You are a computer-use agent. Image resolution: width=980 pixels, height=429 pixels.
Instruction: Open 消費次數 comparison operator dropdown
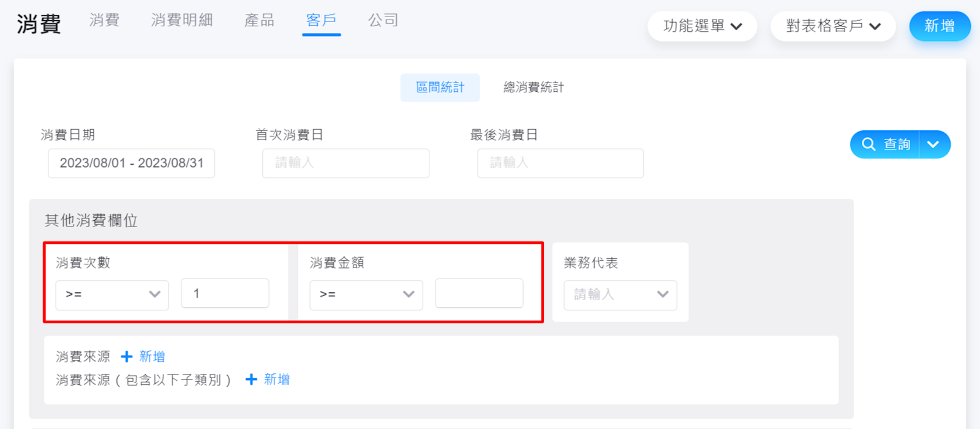[112, 294]
